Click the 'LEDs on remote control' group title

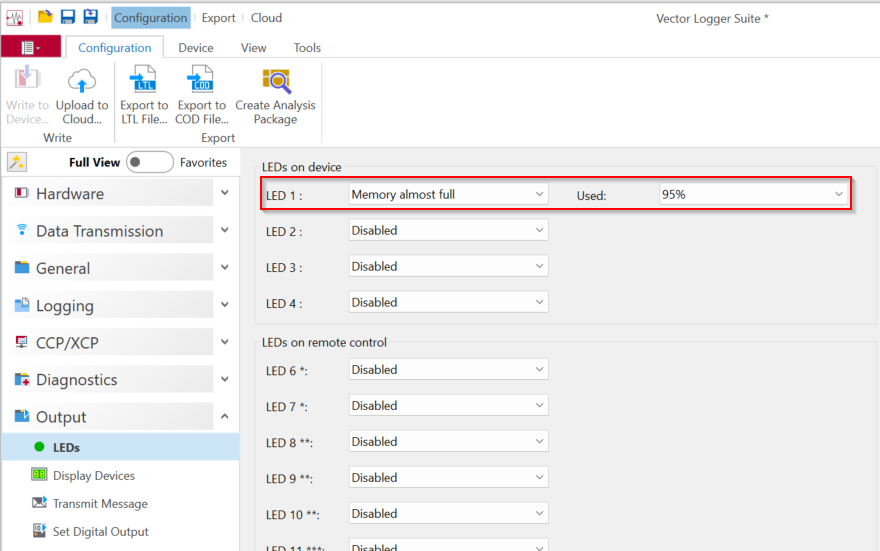pyautogui.click(x=324, y=342)
